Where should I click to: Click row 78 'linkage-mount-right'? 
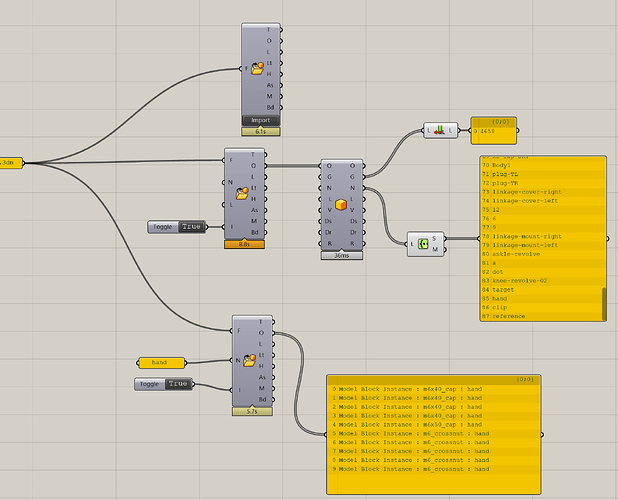(541, 236)
